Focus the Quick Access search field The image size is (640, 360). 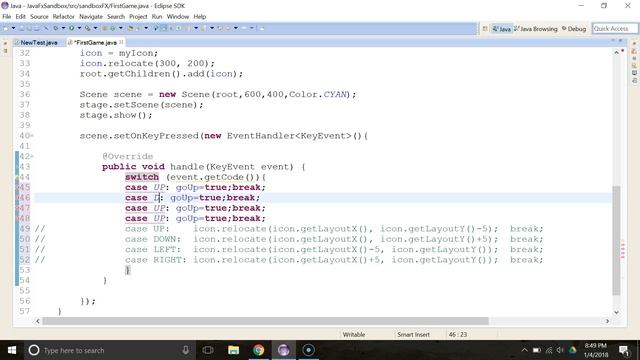coord(615,29)
